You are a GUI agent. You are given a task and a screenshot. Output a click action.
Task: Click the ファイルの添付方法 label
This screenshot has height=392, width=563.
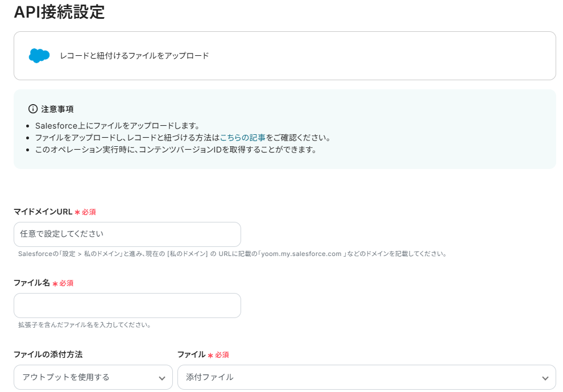tap(48, 354)
